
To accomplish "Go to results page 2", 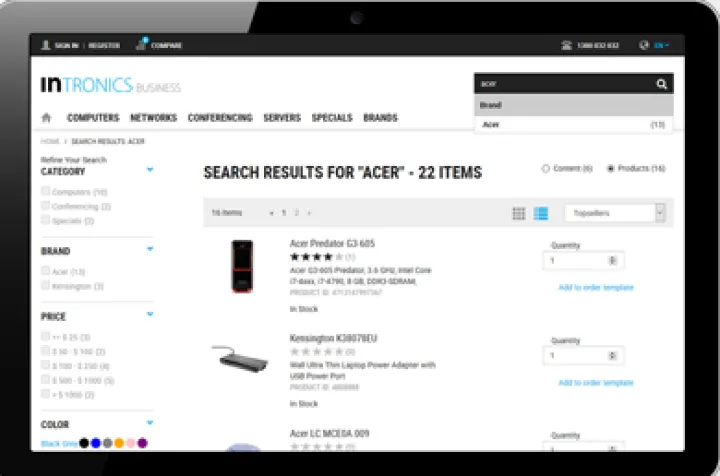I will tap(297, 213).
